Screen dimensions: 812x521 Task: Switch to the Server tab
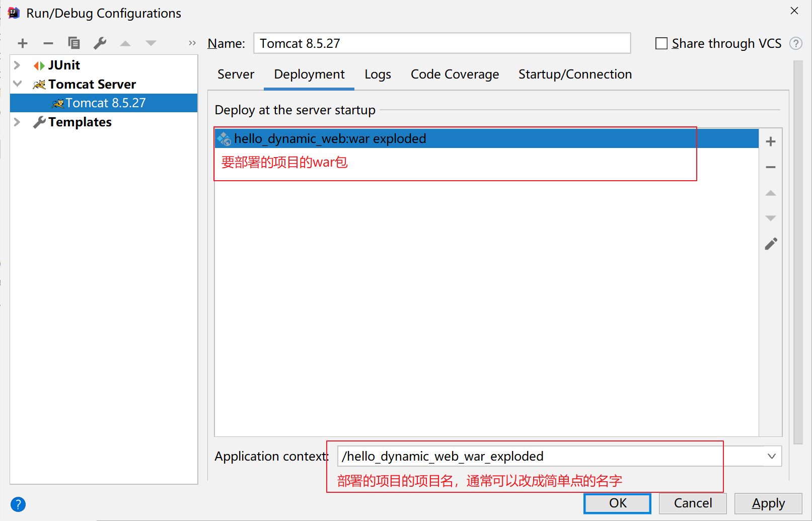(236, 75)
